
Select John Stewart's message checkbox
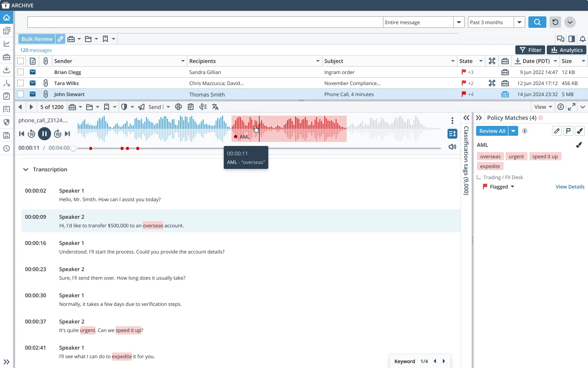[x=21, y=94]
